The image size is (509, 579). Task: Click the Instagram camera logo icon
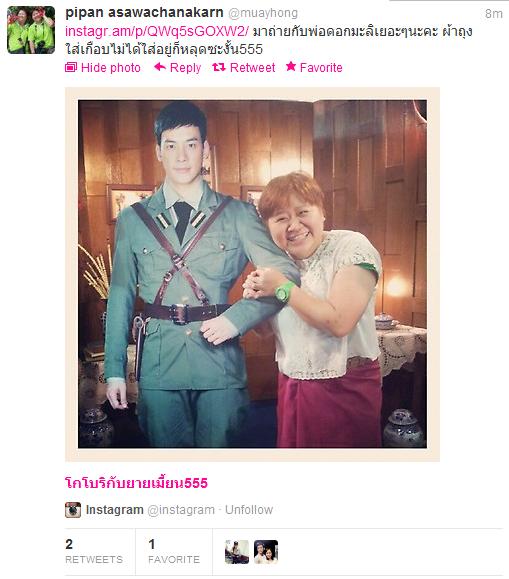(x=73, y=510)
